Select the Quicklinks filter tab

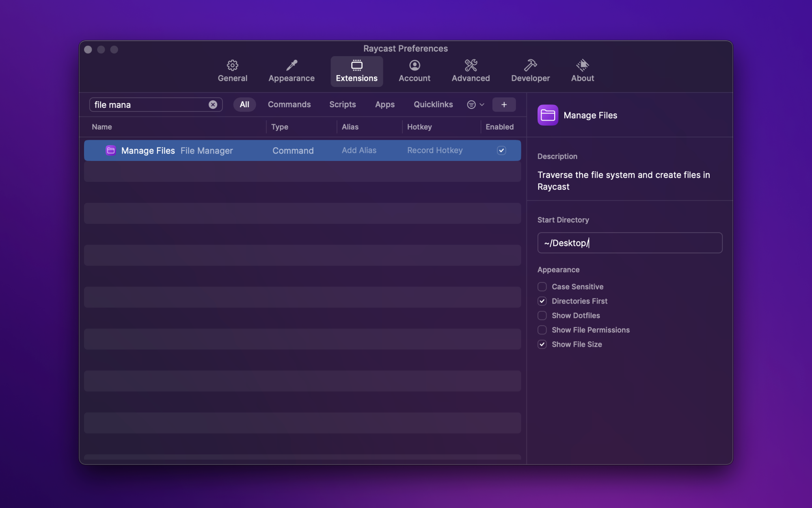[433, 104]
